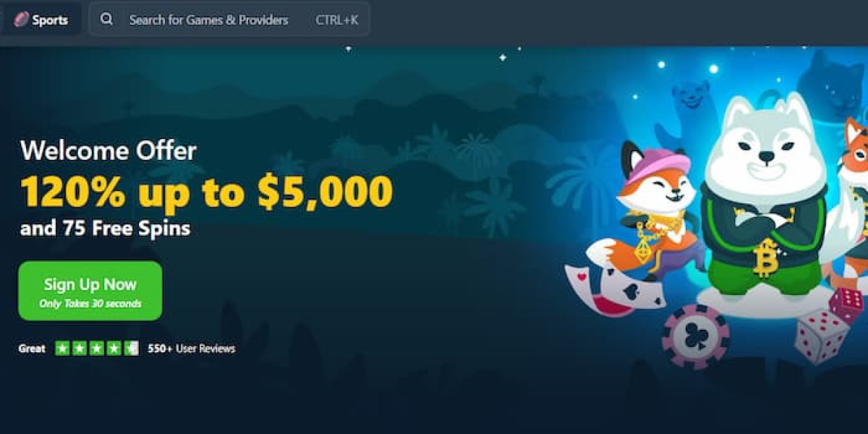Click the first green review star
Image resolution: width=868 pixels, height=434 pixels.
[62, 349]
